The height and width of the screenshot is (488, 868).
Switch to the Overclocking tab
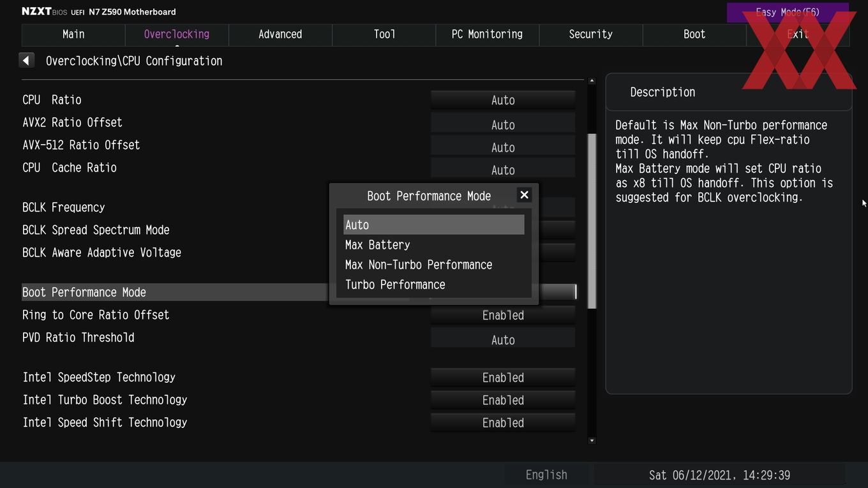177,34
